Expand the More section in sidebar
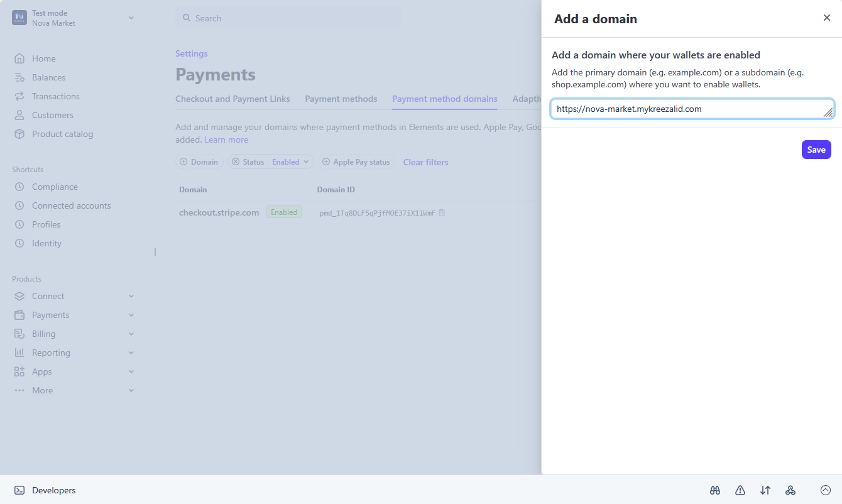 pyautogui.click(x=131, y=390)
